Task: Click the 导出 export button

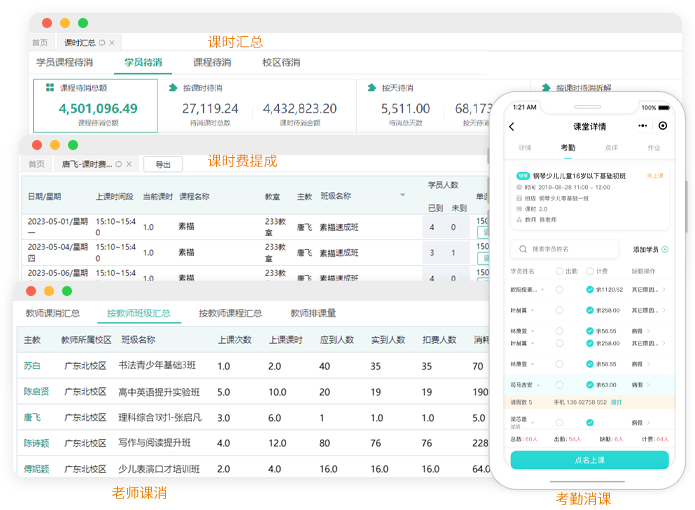Action: [163, 164]
